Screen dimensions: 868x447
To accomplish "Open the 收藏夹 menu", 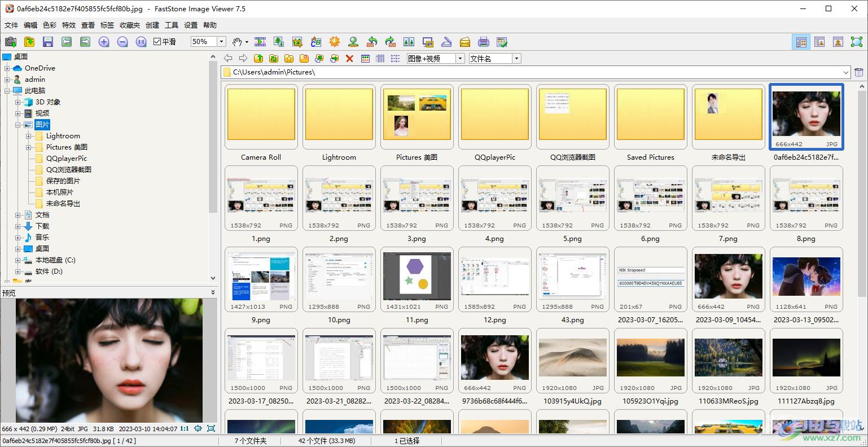I will pos(130,25).
